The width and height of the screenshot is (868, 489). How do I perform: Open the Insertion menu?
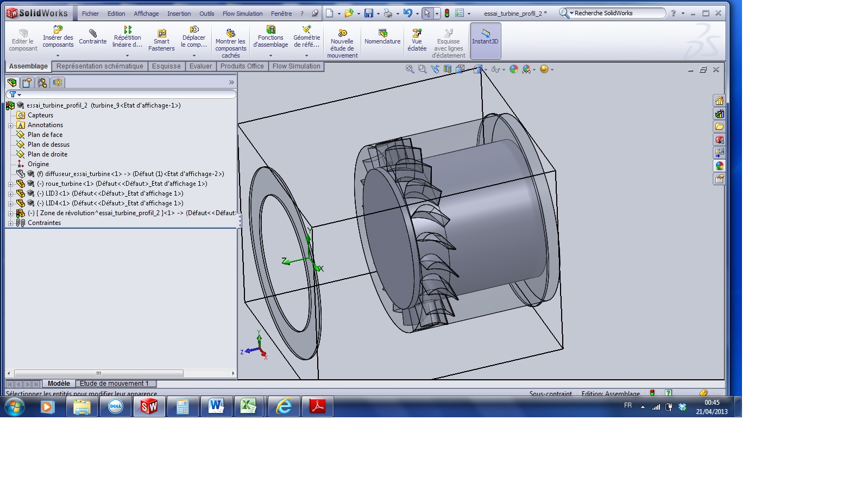click(179, 14)
